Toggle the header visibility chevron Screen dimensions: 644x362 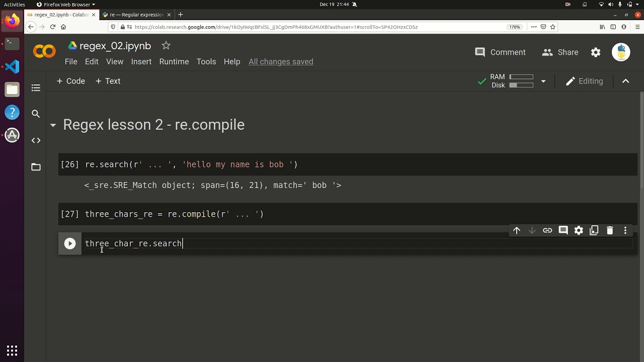626,81
